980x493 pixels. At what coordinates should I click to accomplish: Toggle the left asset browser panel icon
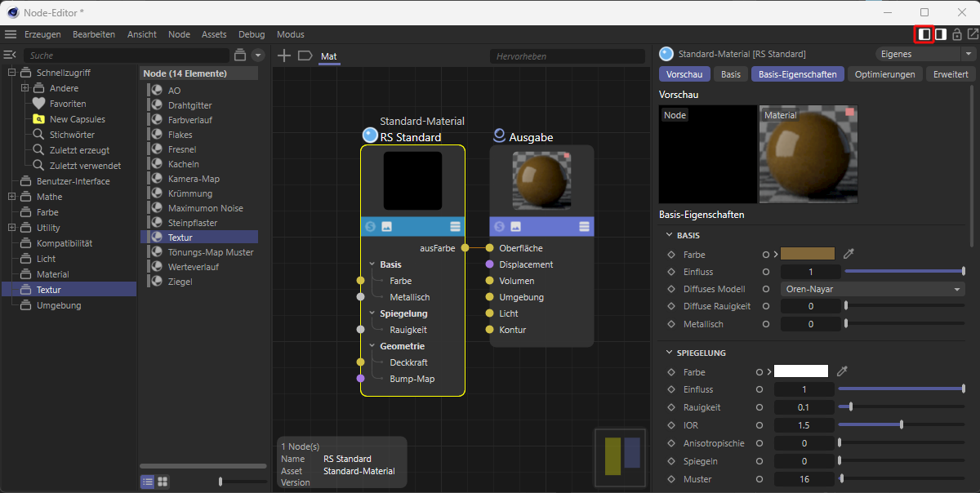point(924,34)
